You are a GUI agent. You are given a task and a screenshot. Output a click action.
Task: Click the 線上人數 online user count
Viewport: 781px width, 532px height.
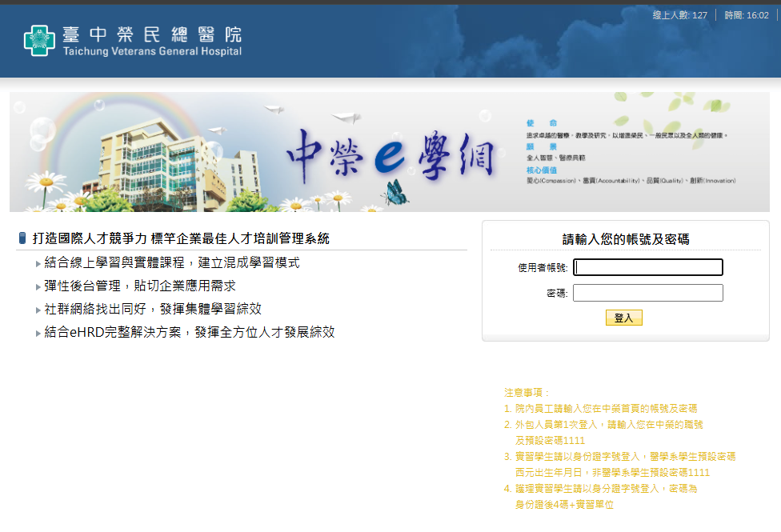679,15
